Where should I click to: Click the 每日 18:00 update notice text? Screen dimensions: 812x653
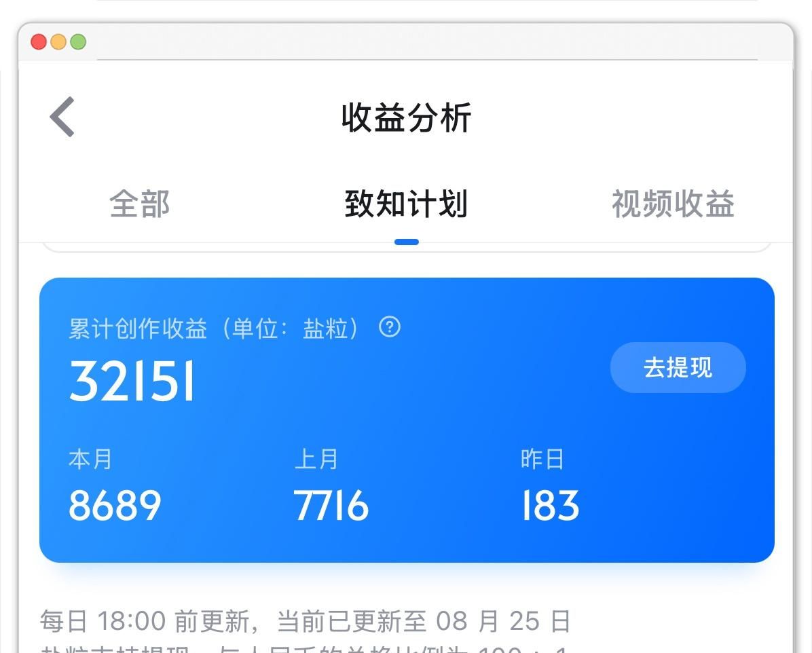(x=306, y=621)
